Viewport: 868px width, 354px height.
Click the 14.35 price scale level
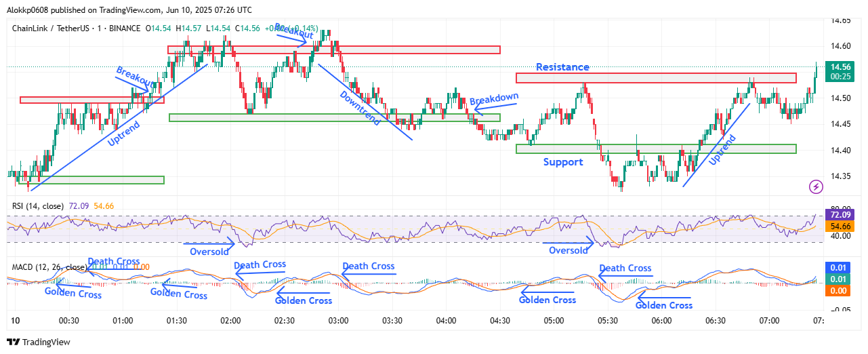[840, 176]
